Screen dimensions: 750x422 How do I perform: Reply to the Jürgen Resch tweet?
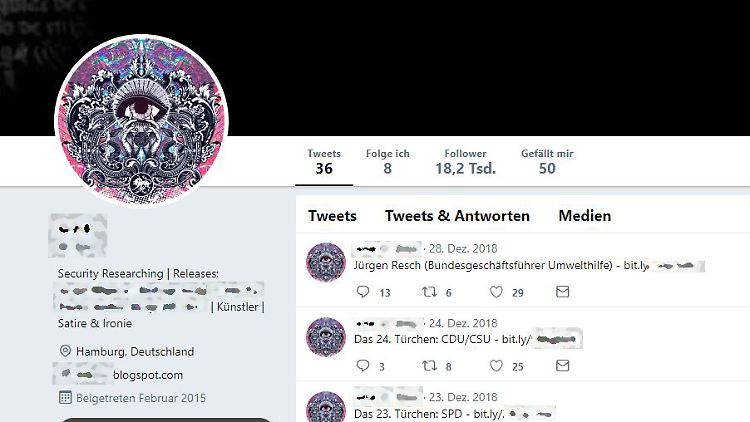(363, 291)
